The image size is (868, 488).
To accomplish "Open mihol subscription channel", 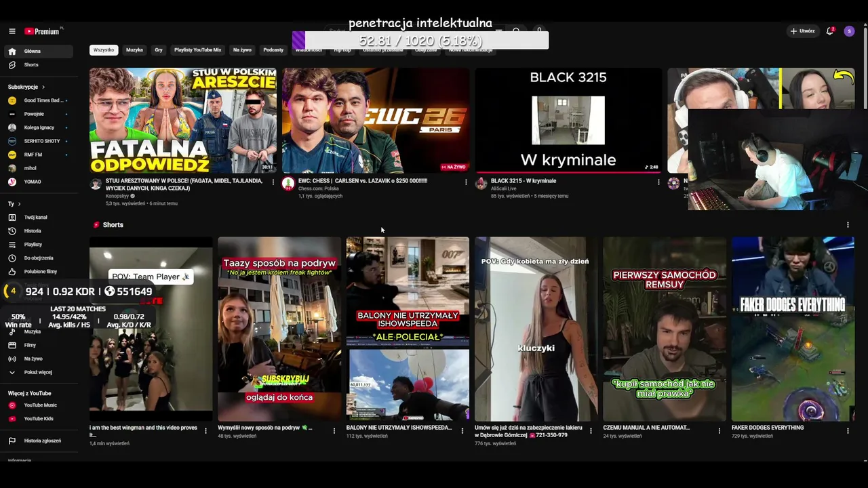I will [x=38, y=168].
